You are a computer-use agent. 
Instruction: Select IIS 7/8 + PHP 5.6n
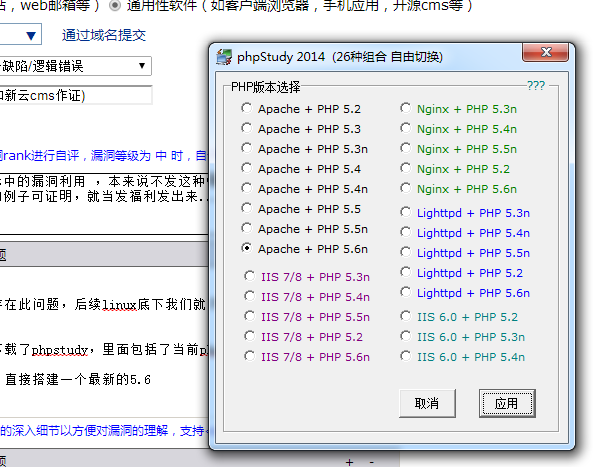[249, 357]
